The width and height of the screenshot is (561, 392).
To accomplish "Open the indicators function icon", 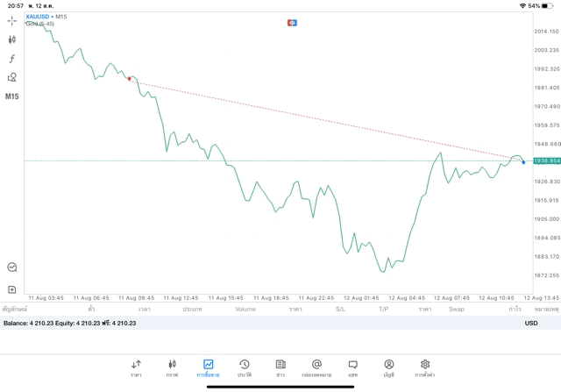I will pyautogui.click(x=12, y=59).
